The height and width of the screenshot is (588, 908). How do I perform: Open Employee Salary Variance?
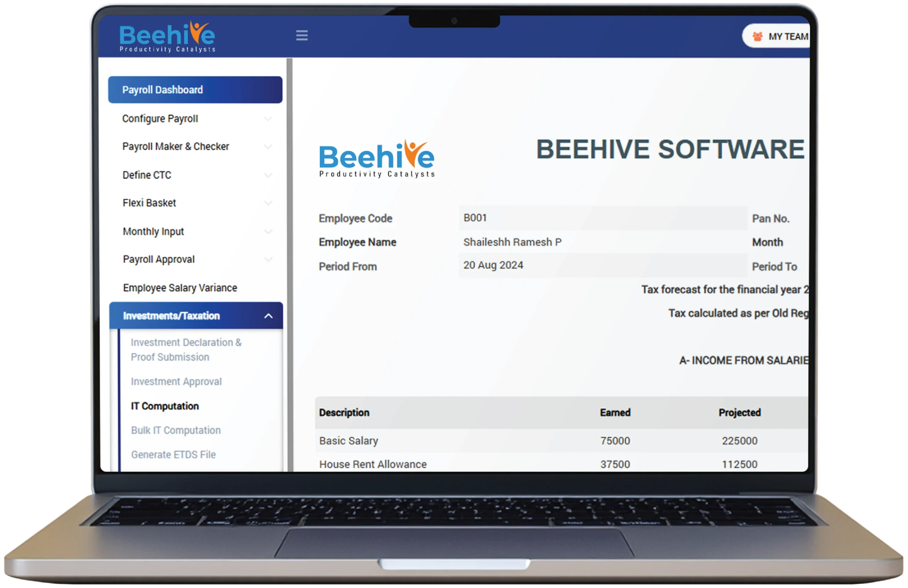(180, 288)
